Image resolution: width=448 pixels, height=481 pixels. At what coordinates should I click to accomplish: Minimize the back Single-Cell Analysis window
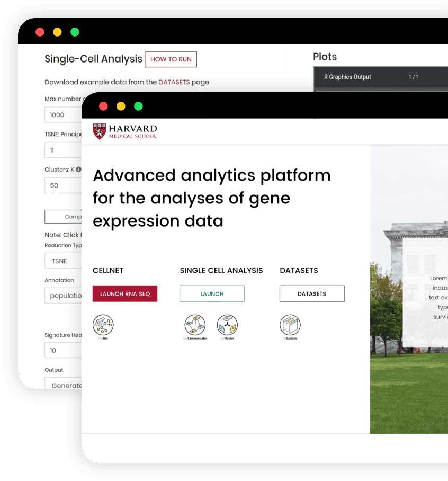[57, 32]
